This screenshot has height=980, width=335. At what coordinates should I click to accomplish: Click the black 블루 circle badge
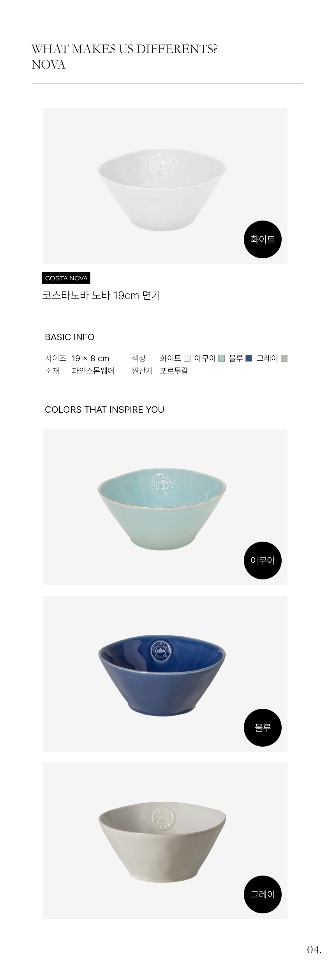click(263, 727)
